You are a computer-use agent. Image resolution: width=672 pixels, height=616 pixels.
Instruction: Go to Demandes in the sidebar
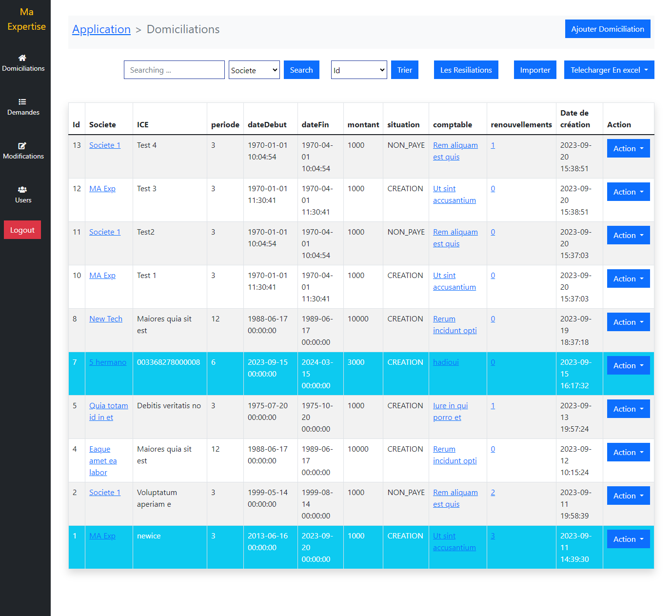pyautogui.click(x=23, y=113)
